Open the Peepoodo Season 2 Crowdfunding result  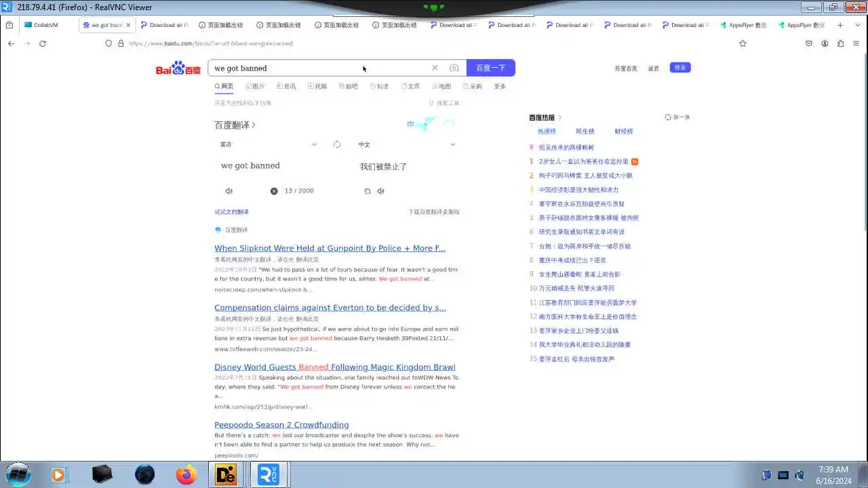[x=281, y=425]
